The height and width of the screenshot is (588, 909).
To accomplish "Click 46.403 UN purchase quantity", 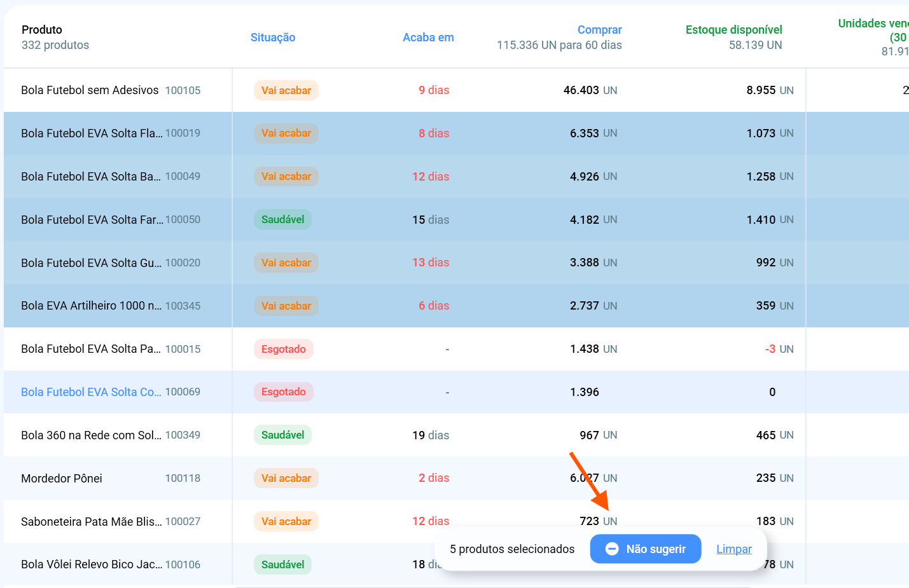I will click(x=590, y=90).
